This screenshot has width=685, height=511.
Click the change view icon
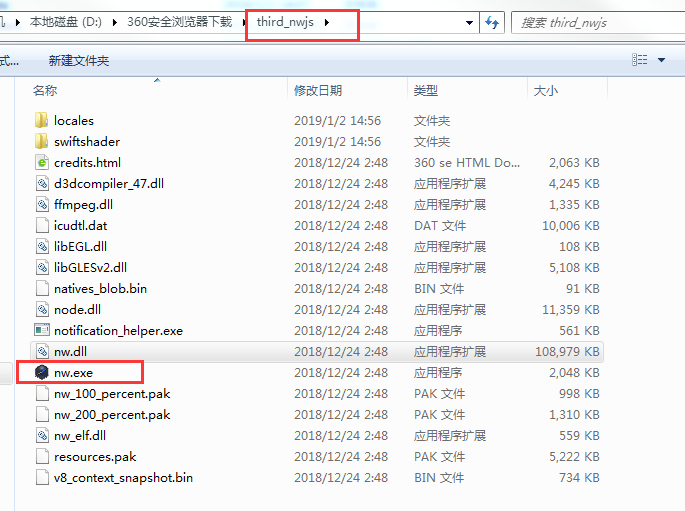(640, 61)
